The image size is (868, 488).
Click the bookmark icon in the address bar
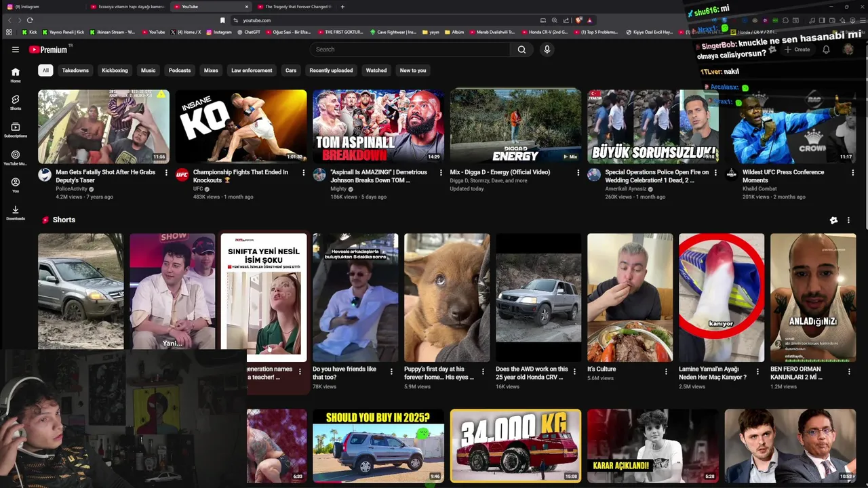click(222, 20)
